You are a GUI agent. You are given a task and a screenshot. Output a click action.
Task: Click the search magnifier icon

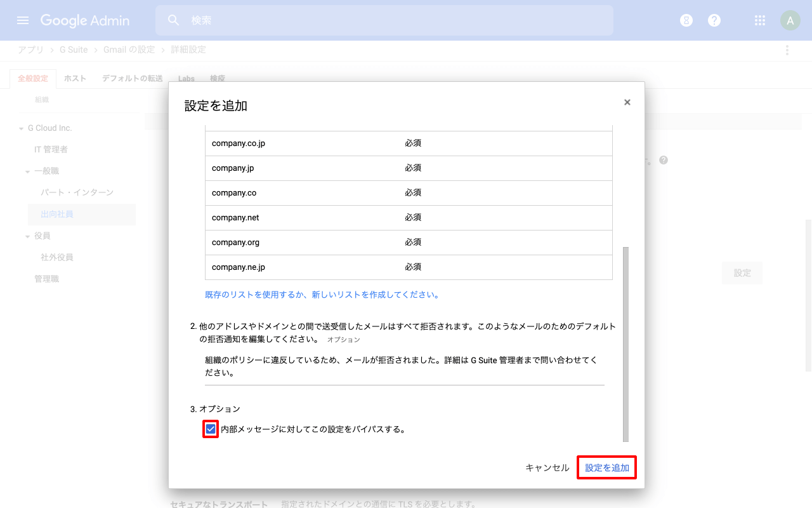(174, 20)
